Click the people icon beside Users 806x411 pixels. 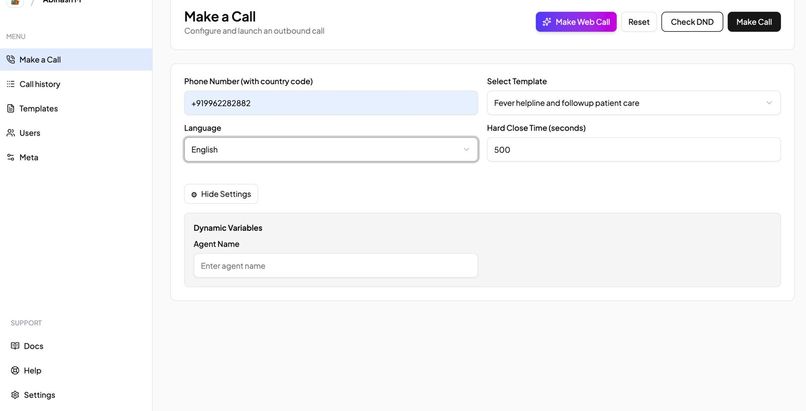pyautogui.click(x=10, y=133)
